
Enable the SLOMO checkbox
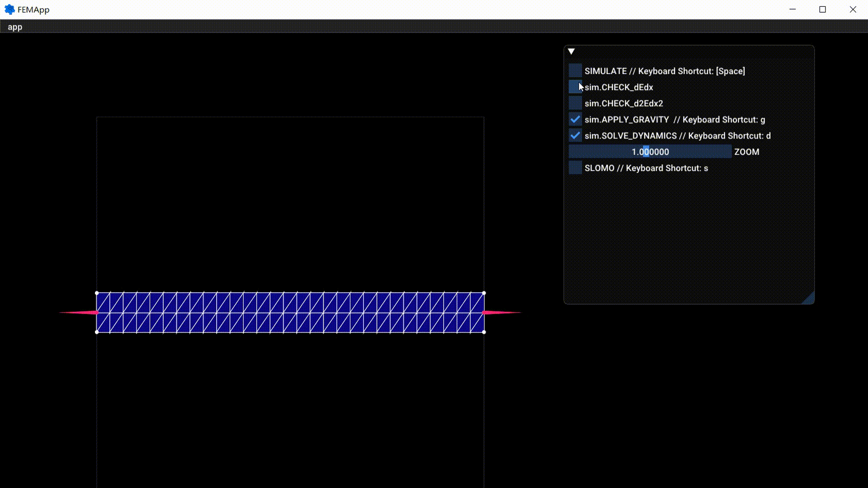click(575, 168)
